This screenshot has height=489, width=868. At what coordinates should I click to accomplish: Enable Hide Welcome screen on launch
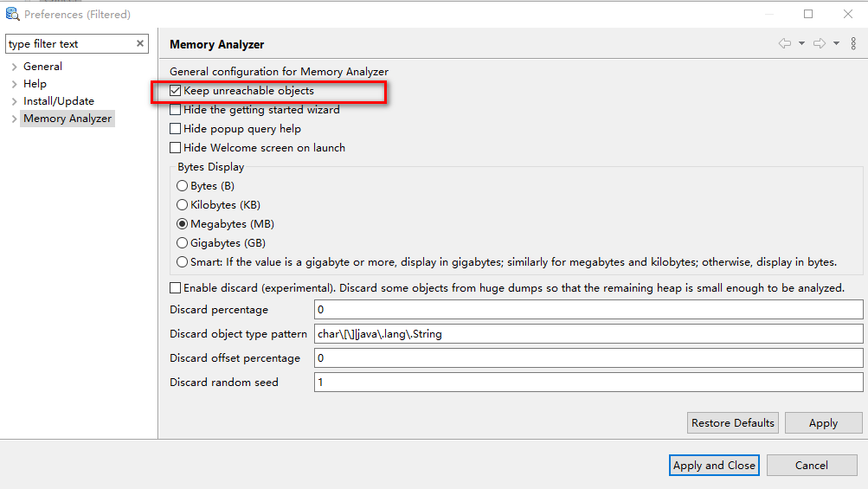tap(175, 147)
